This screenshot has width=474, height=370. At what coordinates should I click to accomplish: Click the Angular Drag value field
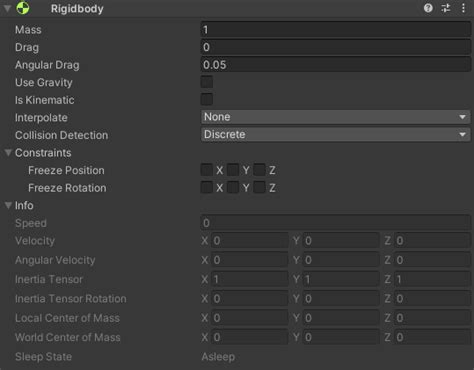[x=335, y=65]
